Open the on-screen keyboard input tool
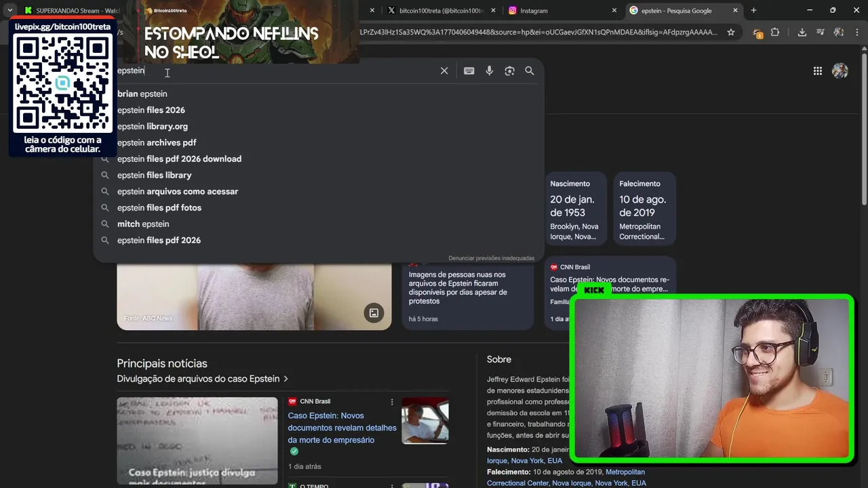This screenshot has width=868, height=488. (x=469, y=70)
